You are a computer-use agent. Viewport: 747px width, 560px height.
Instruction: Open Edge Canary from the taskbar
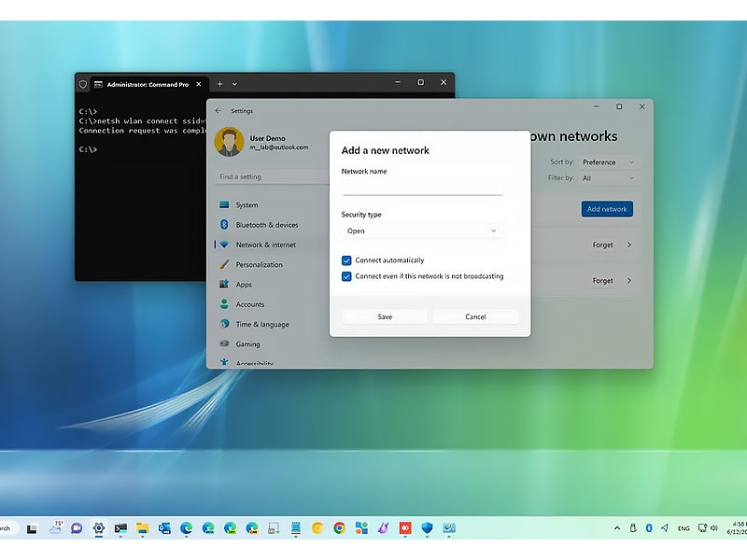coord(252,528)
